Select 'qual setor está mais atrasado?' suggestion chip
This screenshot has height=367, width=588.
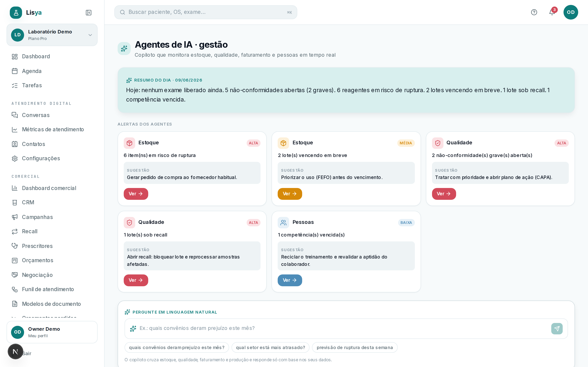point(270,347)
